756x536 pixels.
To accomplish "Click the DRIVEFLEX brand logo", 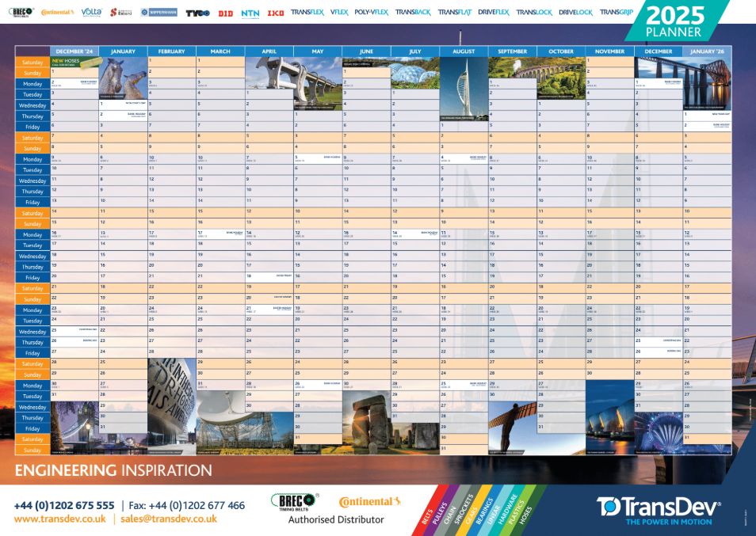I will (x=493, y=12).
